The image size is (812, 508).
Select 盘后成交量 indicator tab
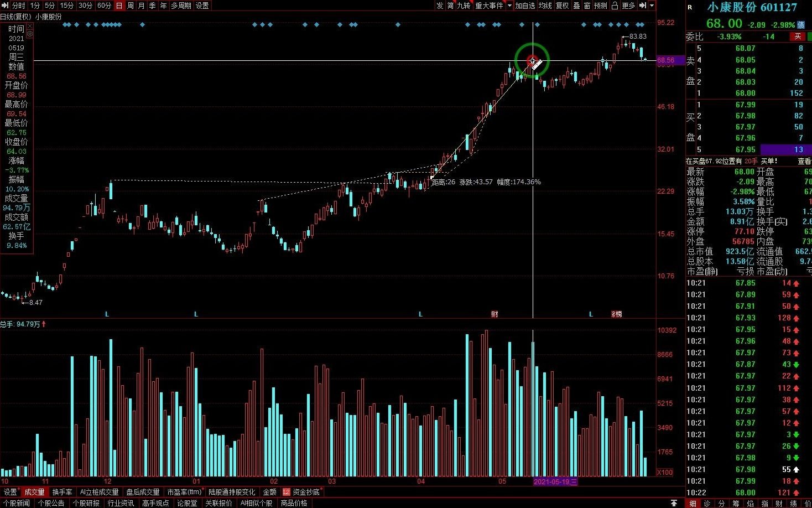point(143,492)
